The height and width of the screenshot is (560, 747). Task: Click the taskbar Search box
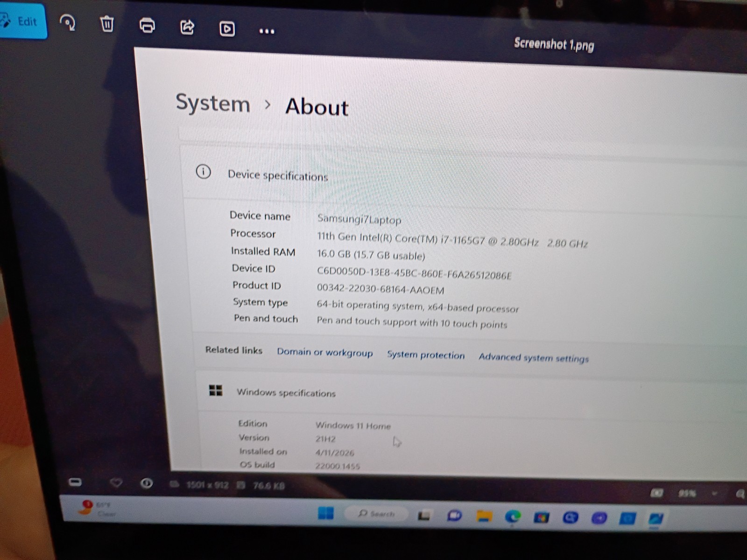[376, 513]
